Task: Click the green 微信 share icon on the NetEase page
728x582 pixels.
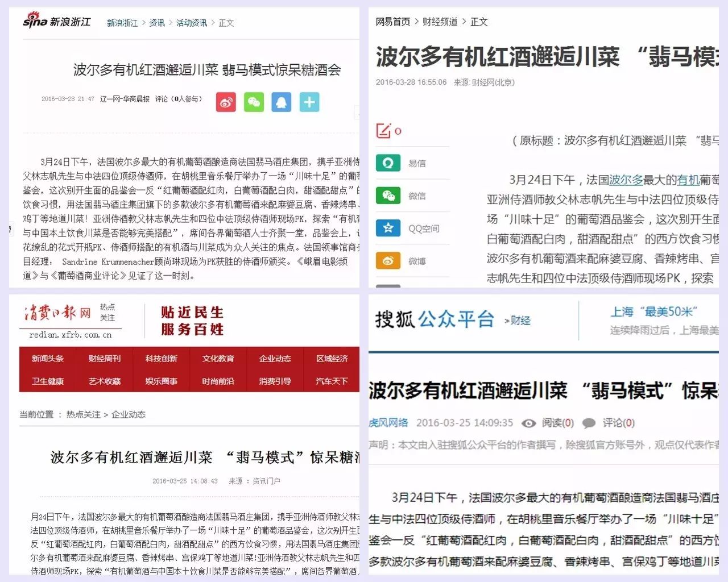Action: (388, 196)
